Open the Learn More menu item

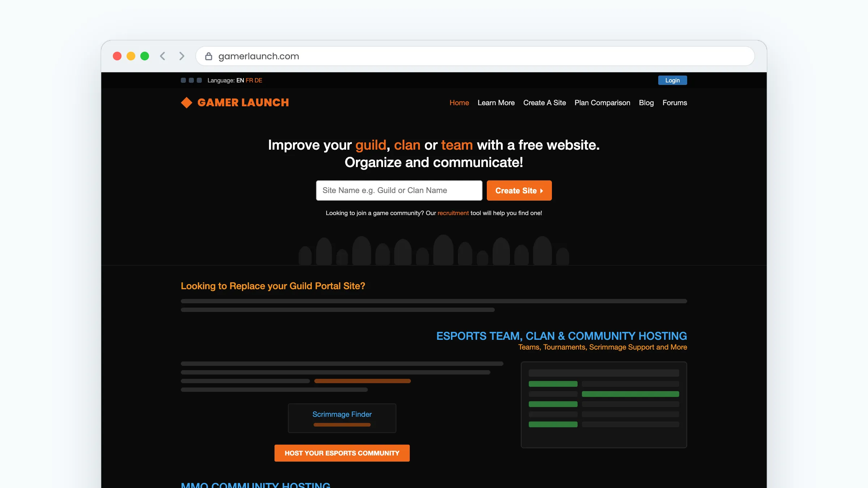point(496,103)
